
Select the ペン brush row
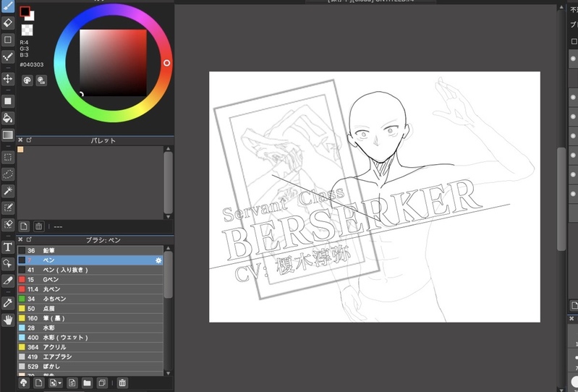coord(90,260)
